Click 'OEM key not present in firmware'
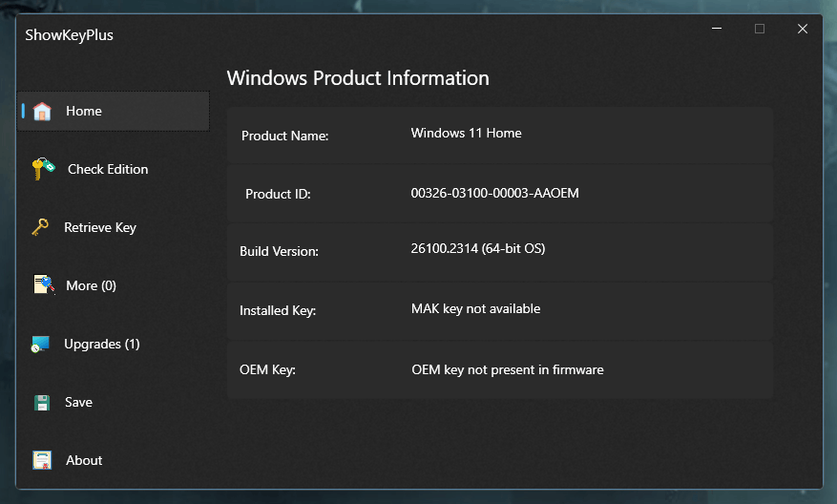 [x=508, y=370]
